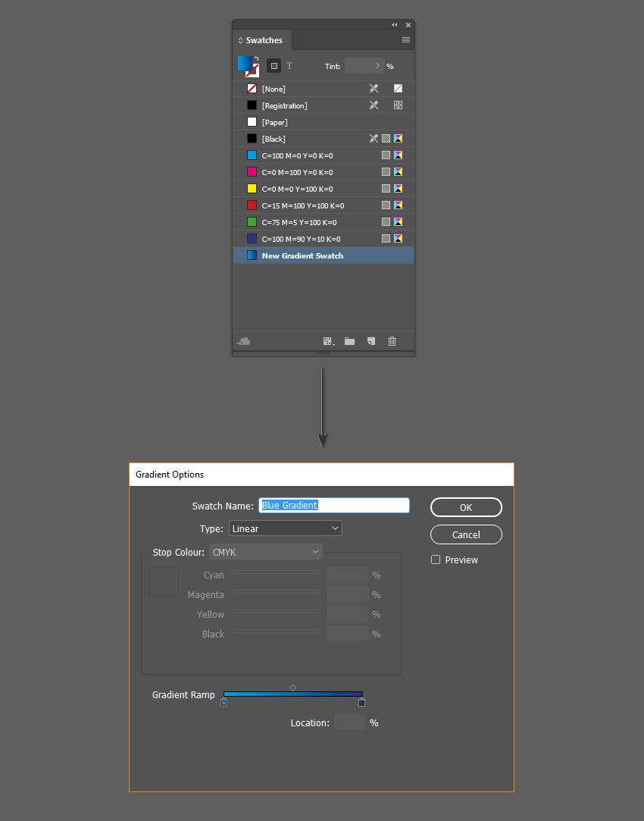Viewport: 644px width, 821px height.
Task: Click CMYK mode icon on [Black] row
Action: (x=398, y=138)
